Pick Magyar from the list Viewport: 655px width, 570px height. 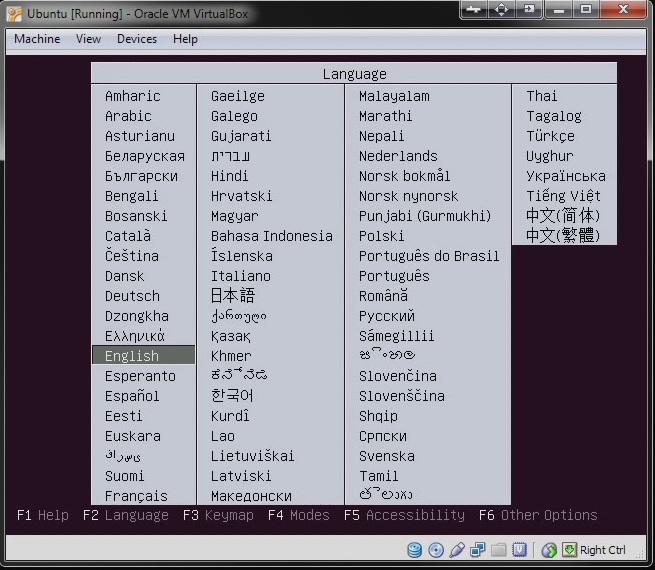234,216
